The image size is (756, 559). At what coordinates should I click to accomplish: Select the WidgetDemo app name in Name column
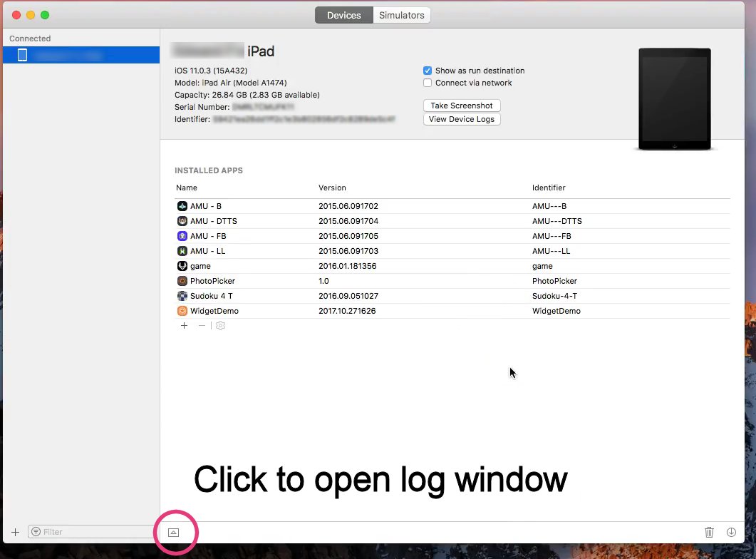(214, 311)
